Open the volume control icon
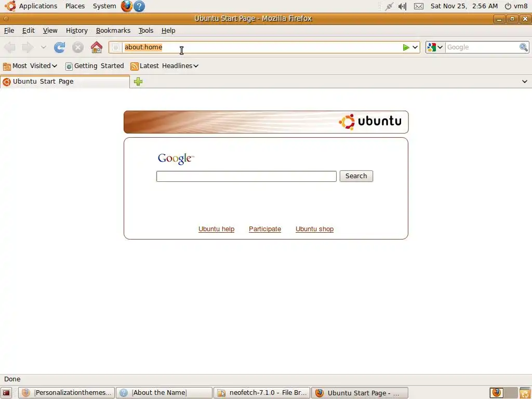The height and width of the screenshot is (399, 532). [x=403, y=6]
